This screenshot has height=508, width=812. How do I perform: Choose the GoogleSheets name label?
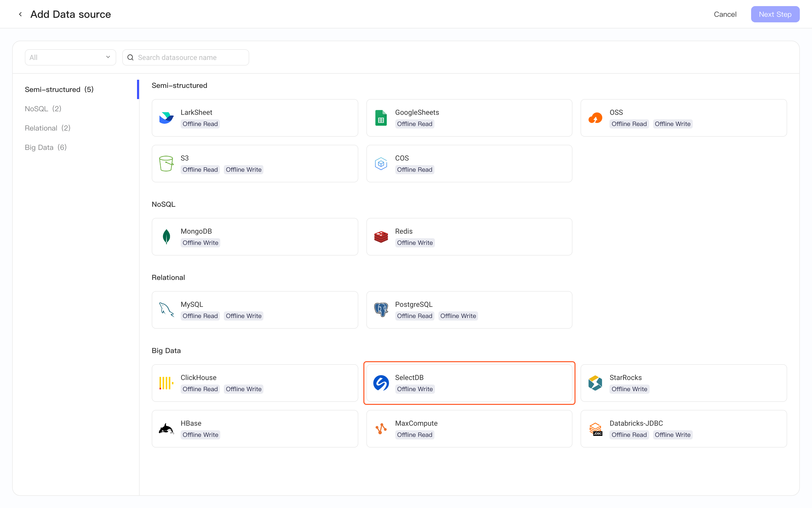(417, 112)
